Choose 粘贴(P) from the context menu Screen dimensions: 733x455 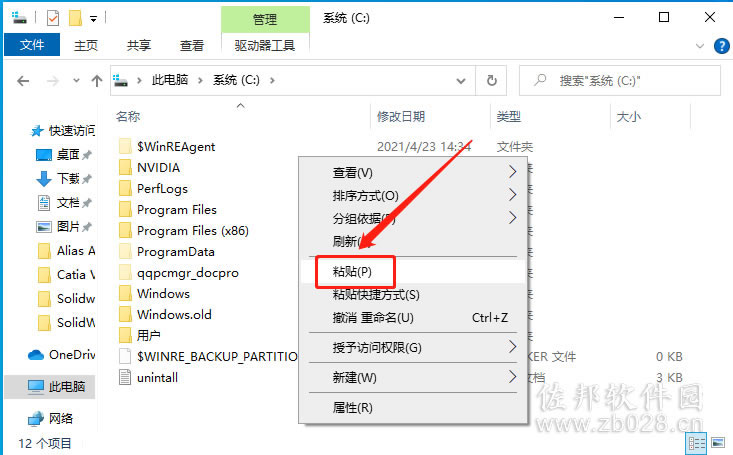pos(413,272)
